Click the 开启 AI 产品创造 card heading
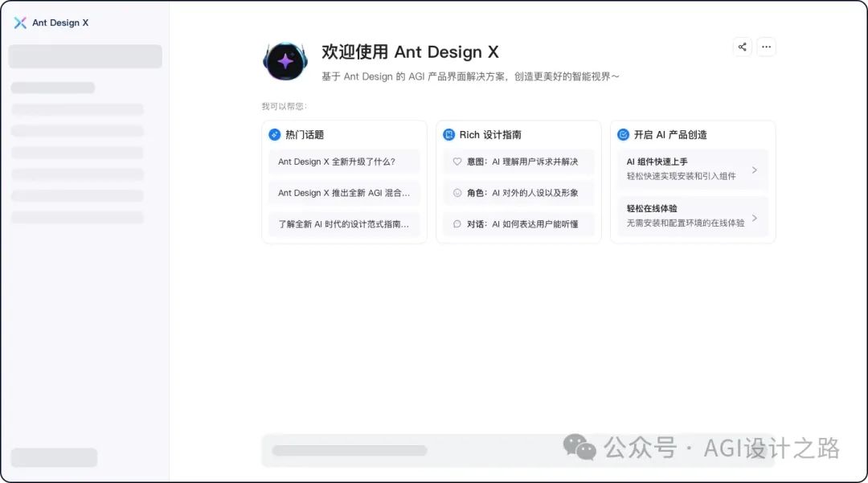 [x=670, y=134]
